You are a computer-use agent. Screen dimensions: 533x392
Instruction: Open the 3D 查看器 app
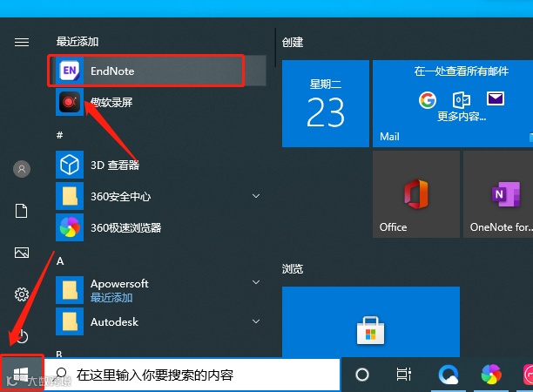point(160,165)
